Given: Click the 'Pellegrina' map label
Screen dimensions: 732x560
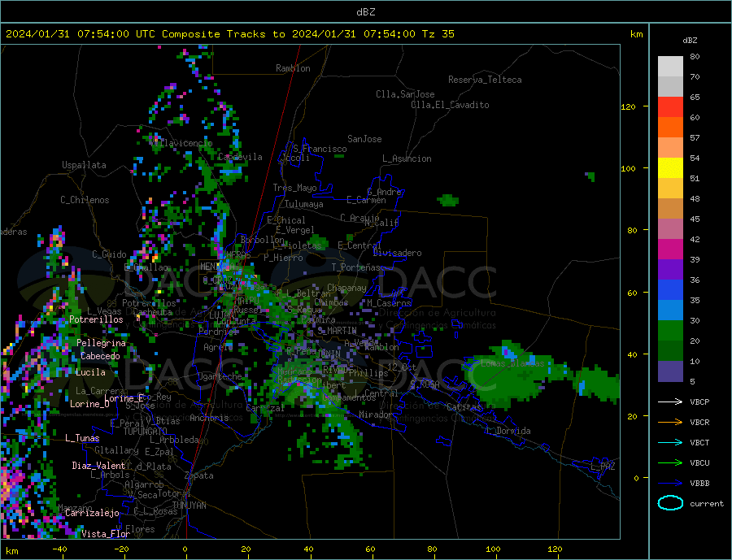Looking at the screenshot, I should (102, 343).
